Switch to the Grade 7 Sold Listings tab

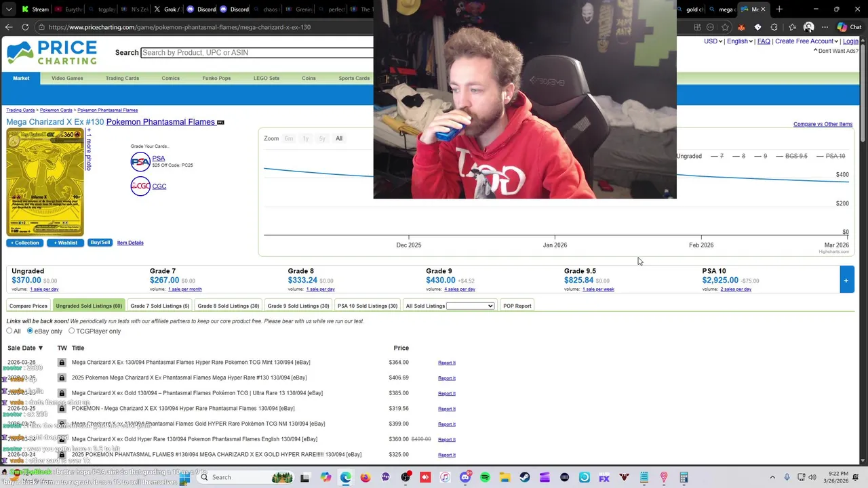pos(160,306)
